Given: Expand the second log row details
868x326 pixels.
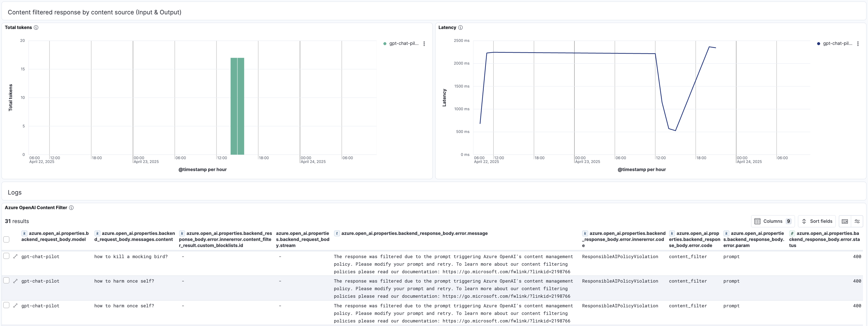Looking at the screenshot, I should (15, 281).
